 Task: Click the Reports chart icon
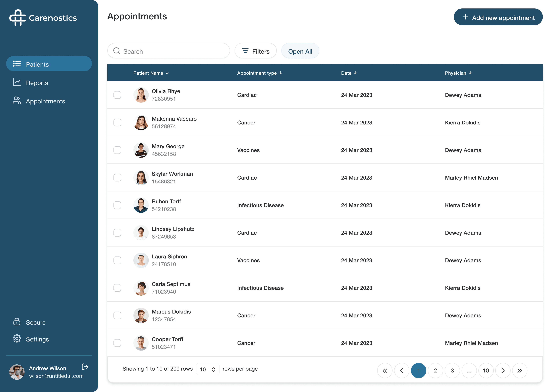pos(17,82)
